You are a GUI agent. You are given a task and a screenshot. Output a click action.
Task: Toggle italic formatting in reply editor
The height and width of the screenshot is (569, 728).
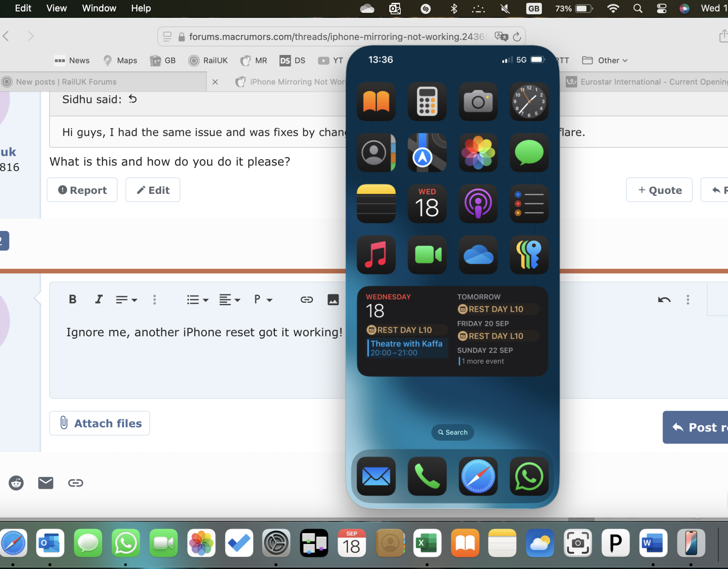coord(98,299)
